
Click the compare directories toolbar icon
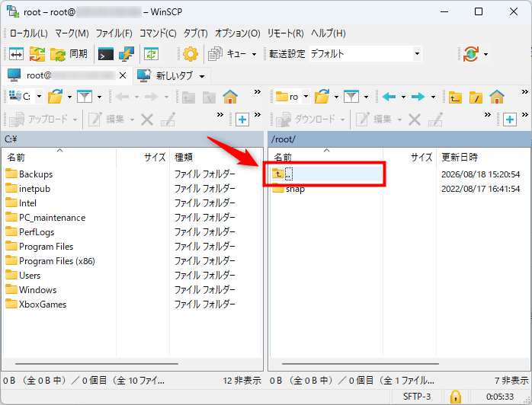16,54
